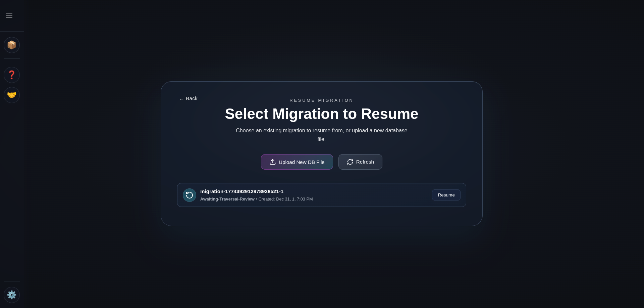
Task: Open settings with the gear icon
Action: (12, 295)
